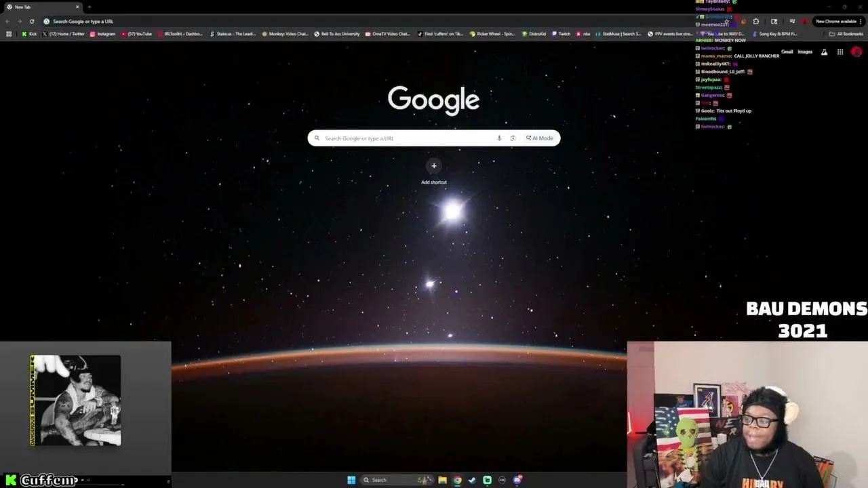This screenshot has width=868, height=488.
Task: Open Google AI Mode
Action: (x=540, y=138)
